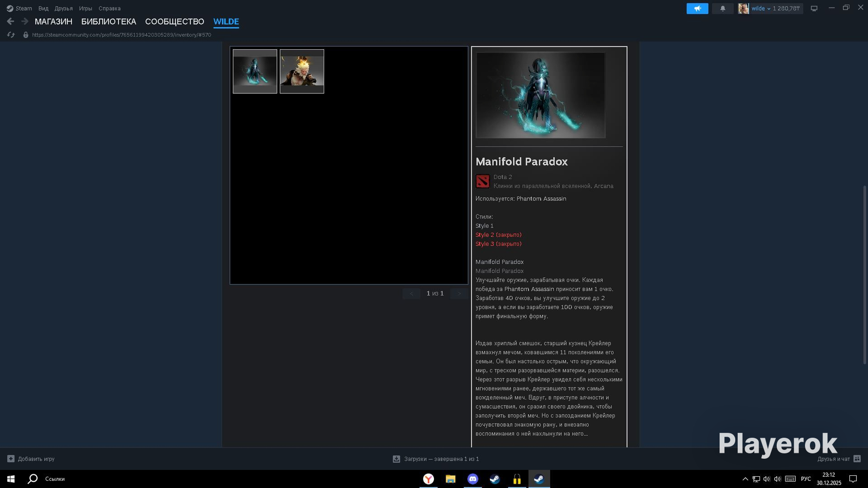The height and width of the screenshot is (488, 868).
Task: Reload the page with the refresh icon
Action: (11, 35)
